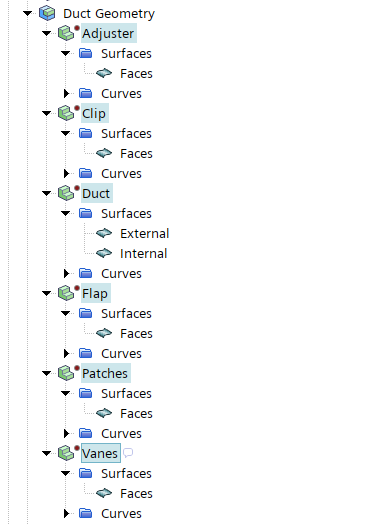This screenshot has height=525, width=367.
Task: Click the Clip part icon
Action: tap(66, 113)
